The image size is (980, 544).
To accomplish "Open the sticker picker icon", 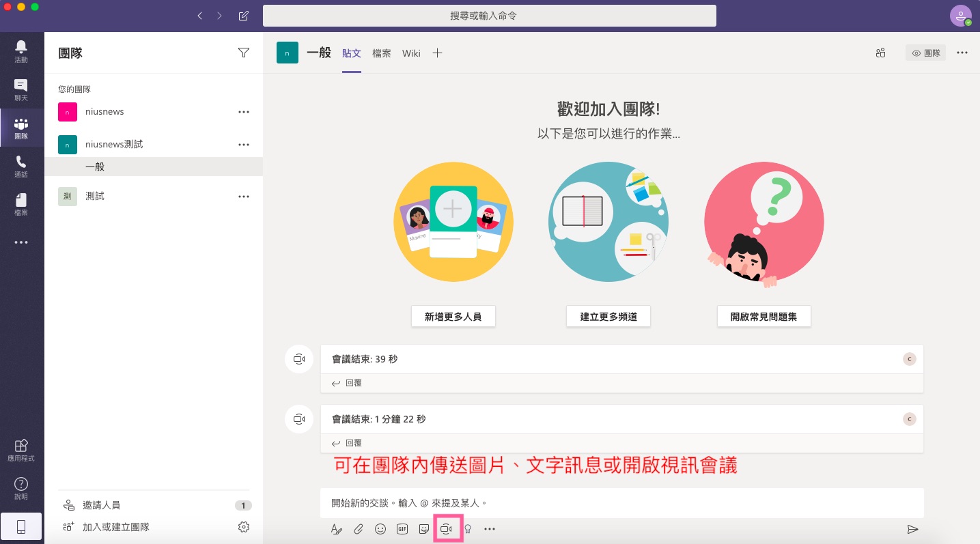I will tap(424, 529).
